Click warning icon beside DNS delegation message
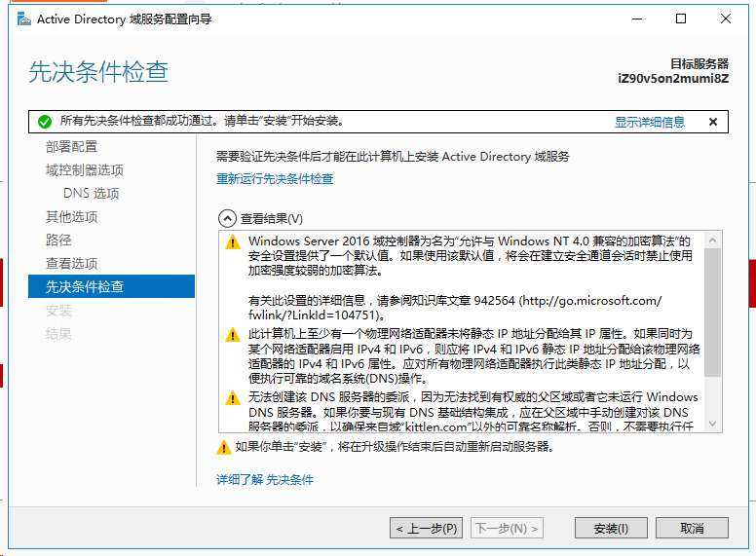 pyautogui.click(x=233, y=398)
